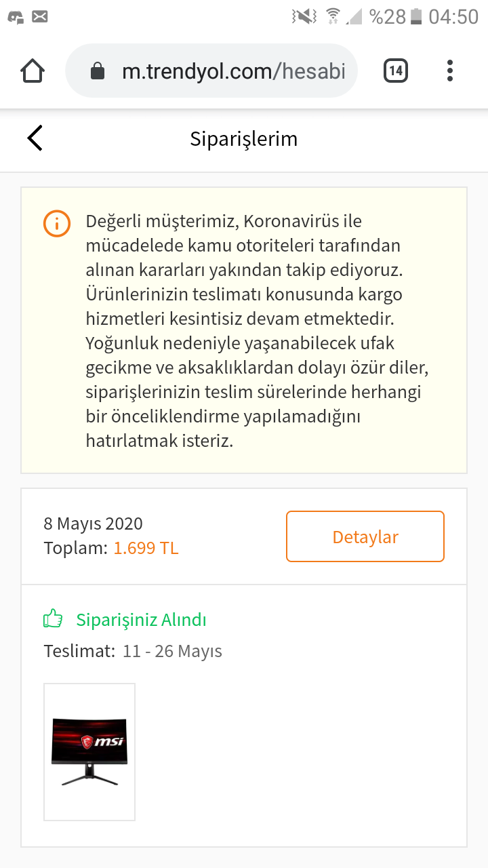The image size is (488, 868).
Task: Tap the mail notification icon in status bar
Action: (x=40, y=17)
